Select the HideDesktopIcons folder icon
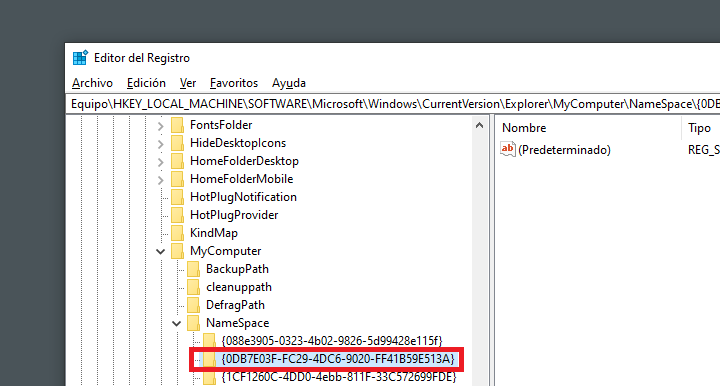The height and width of the screenshot is (386, 720). coord(177,143)
